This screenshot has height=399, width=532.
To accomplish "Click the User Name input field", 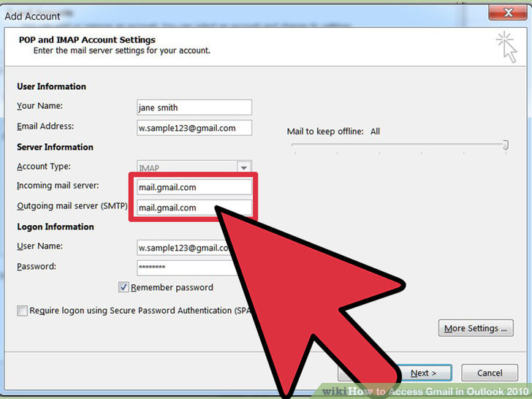I will [183, 248].
